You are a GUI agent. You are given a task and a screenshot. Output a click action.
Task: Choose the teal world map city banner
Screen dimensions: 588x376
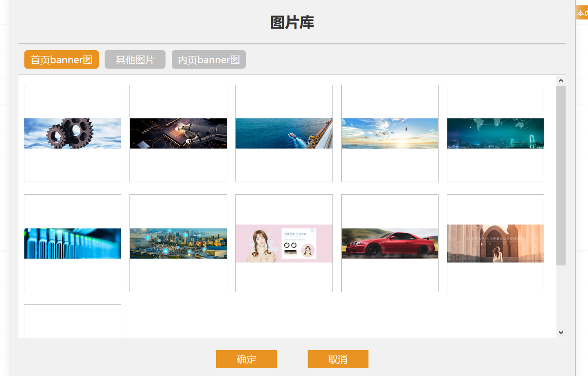coord(495,133)
